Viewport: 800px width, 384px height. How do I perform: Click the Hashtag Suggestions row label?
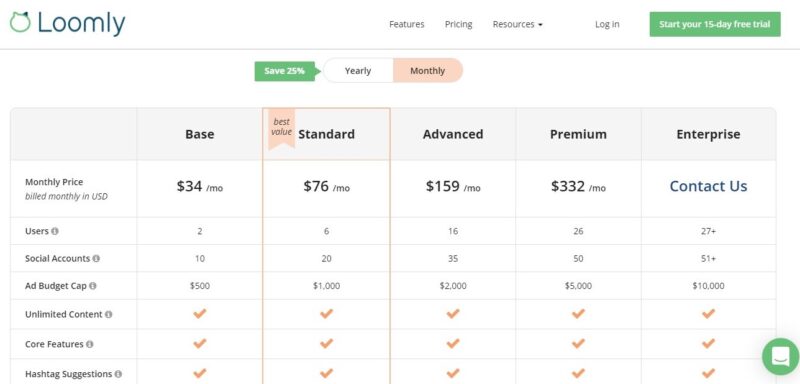[x=68, y=374]
